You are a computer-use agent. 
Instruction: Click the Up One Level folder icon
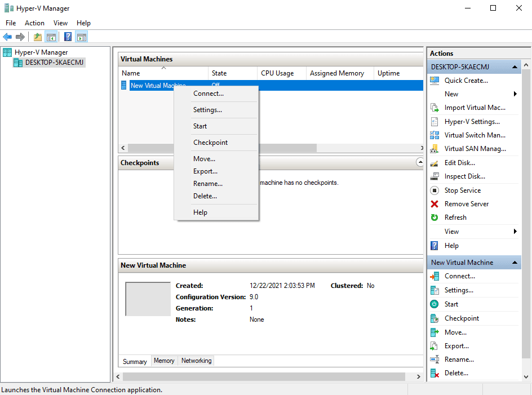[x=38, y=37]
